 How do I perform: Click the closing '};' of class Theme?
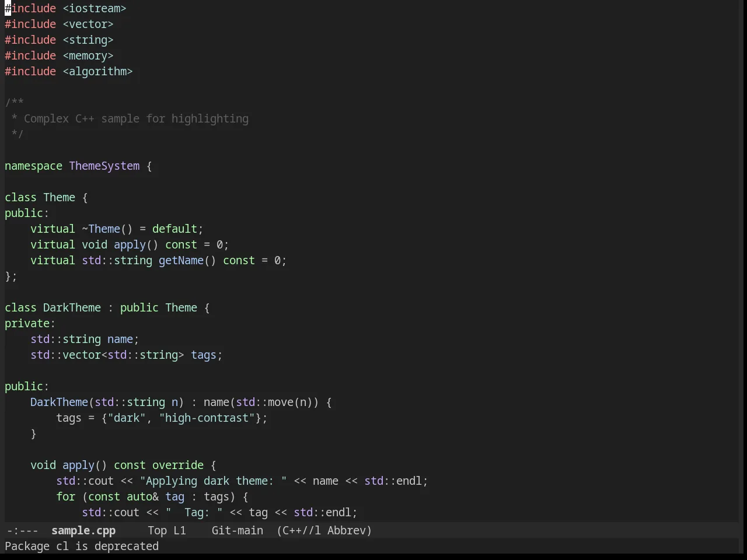click(11, 276)
